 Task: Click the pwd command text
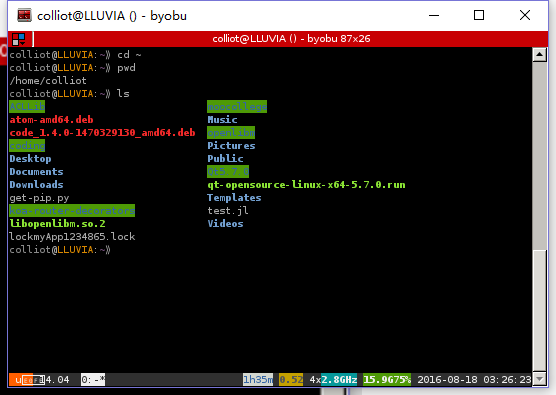tap(126, 67)
